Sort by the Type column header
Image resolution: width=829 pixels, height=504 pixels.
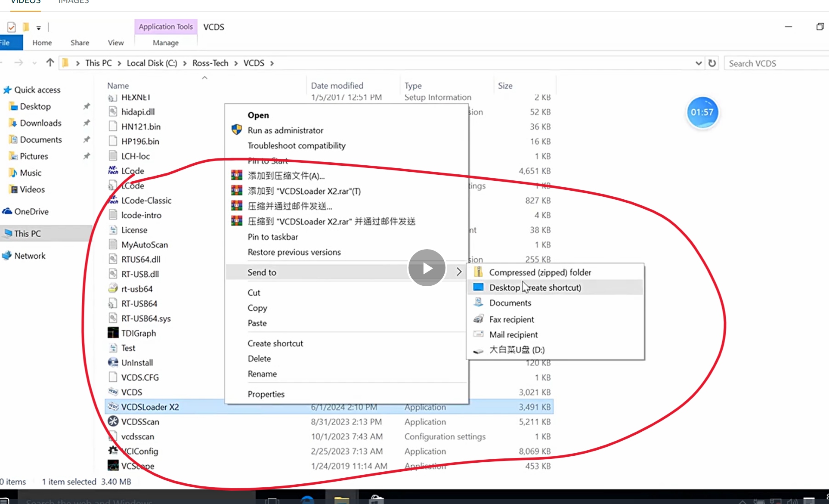click(x=413, y=86)
